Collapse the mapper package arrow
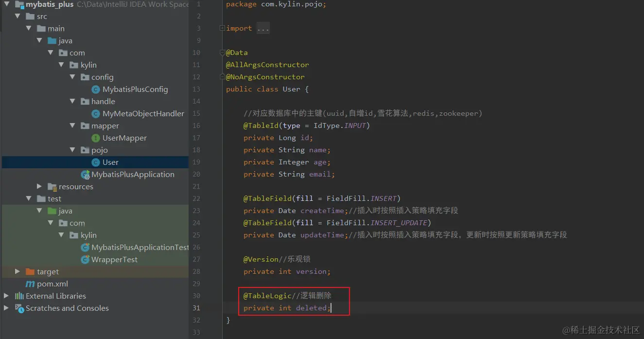 click(72, 125)
